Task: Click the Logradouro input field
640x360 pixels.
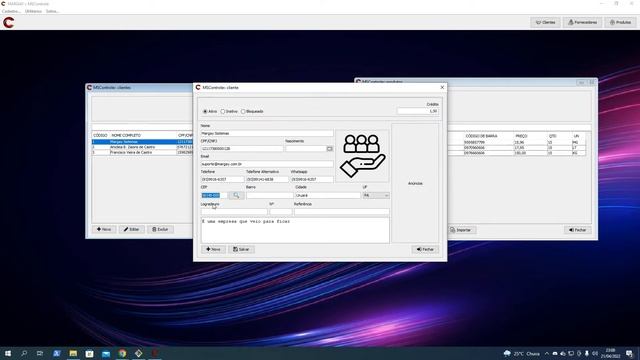Action: (234, 212)
